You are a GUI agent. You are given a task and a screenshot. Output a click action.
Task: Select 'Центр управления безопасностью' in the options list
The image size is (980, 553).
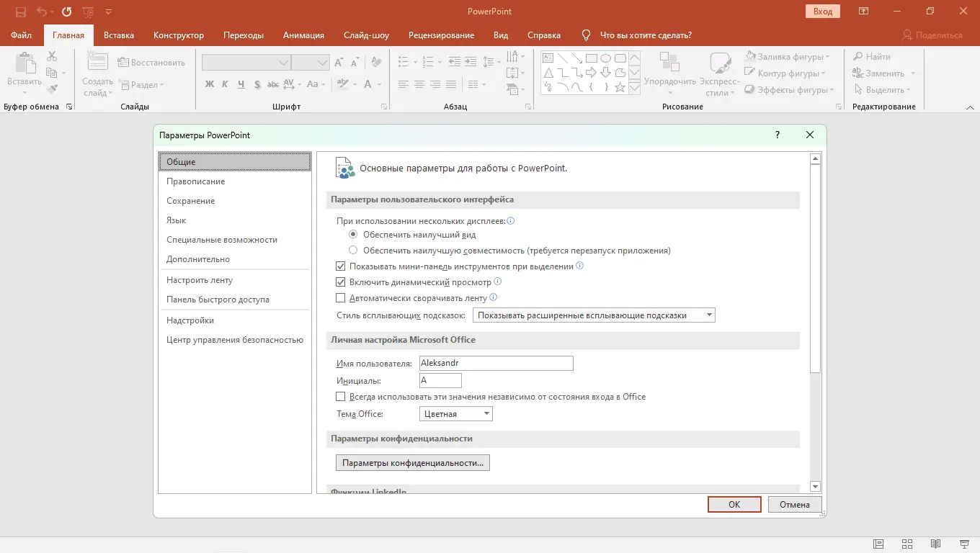235,340
